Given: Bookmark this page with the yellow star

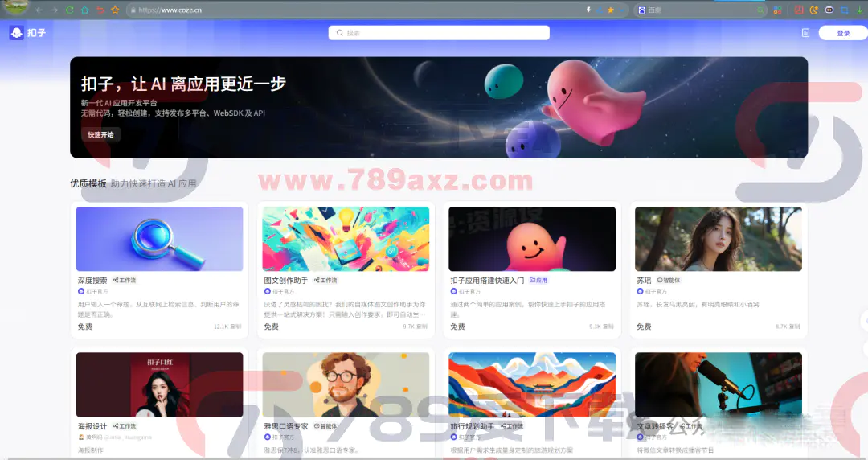Looking at the screenshot, I should tap(611, 10).
